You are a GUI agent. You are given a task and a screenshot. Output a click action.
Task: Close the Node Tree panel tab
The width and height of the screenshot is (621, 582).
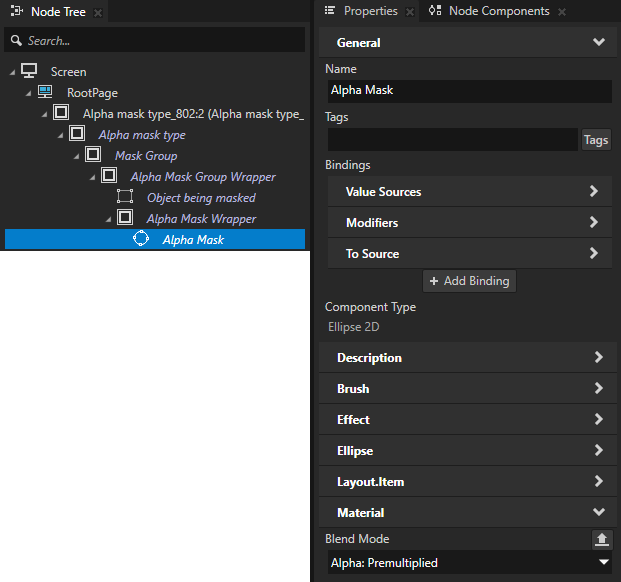pyautogui.click(x=98, y=12)
